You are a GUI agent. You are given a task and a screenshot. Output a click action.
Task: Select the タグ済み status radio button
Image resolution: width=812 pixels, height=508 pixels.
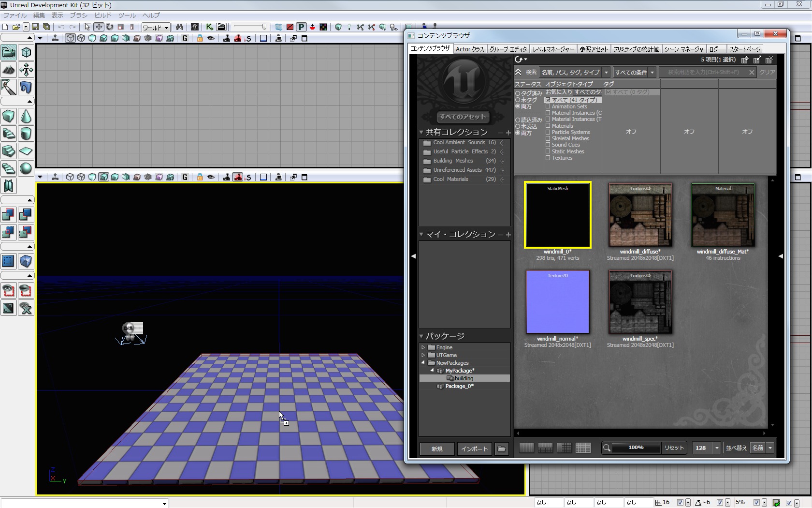[x=518, y=93]
